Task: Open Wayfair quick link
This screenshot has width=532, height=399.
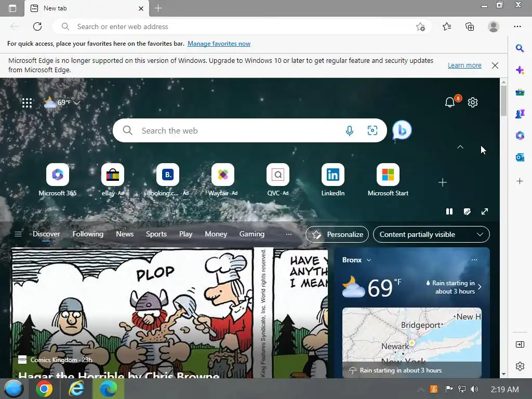Action: pyautogui.click(x=223, y=180)
